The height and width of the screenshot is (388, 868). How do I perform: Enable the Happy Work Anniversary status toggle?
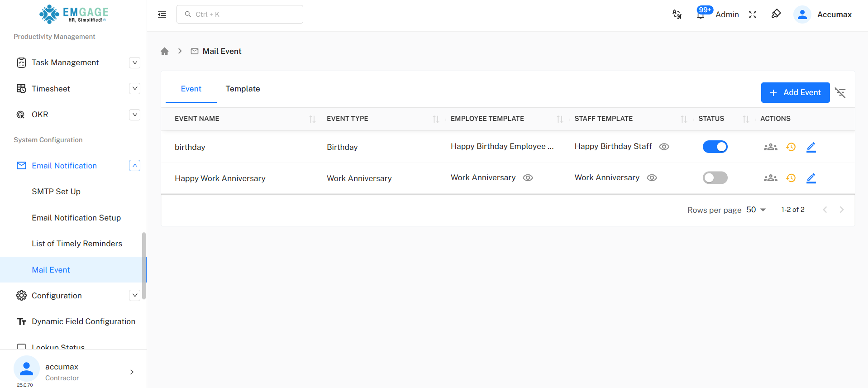(x=715, y=177)
